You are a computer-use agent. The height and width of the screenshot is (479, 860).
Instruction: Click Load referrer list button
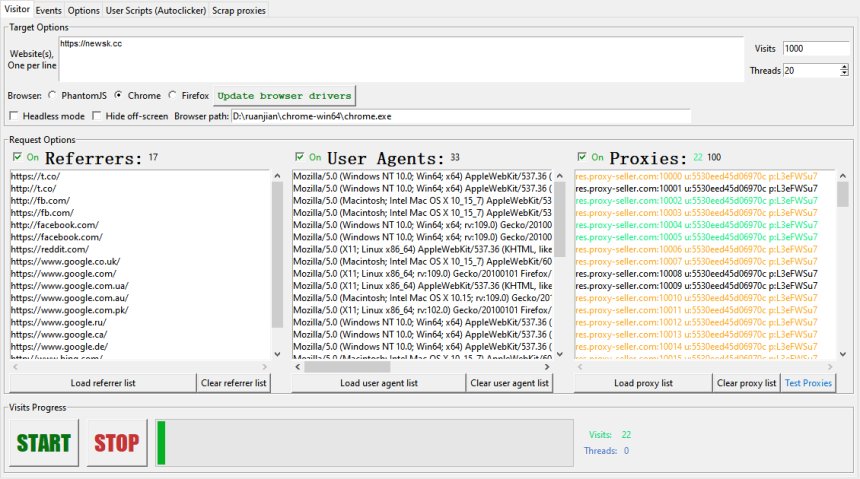tap(102, 383)
